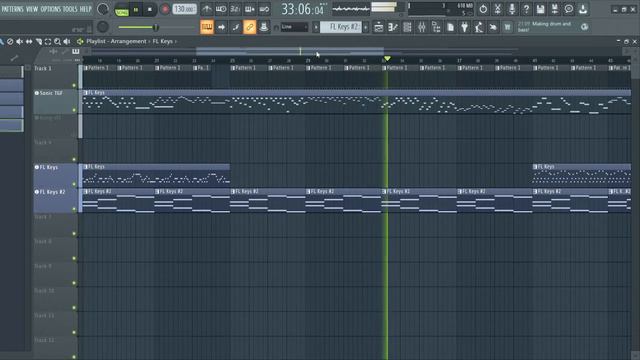Open the Browser panel icon
The image size is (640, 360).
click(436, 27)
